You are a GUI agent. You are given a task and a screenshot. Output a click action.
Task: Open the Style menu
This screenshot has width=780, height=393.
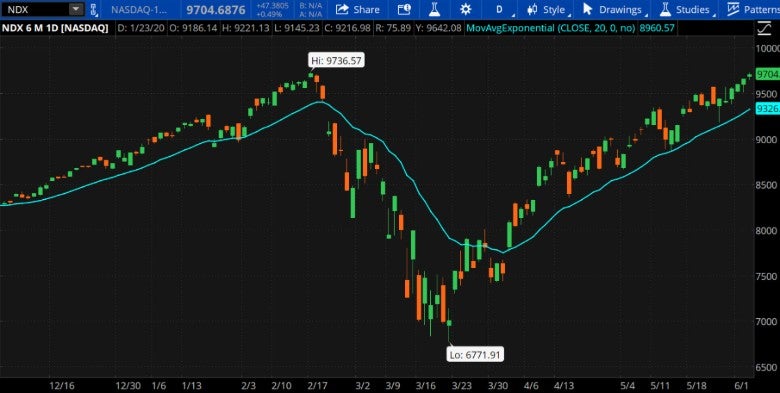click(547, 9)
